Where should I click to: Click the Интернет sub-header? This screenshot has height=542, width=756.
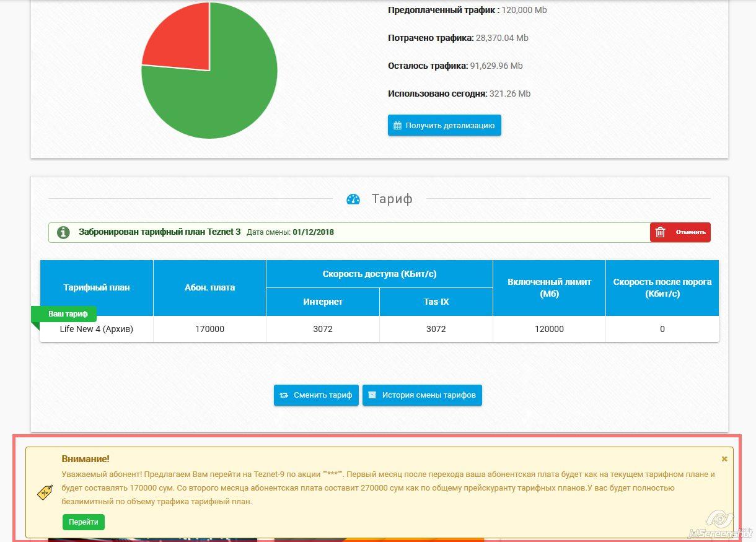[x=323, y=302]
